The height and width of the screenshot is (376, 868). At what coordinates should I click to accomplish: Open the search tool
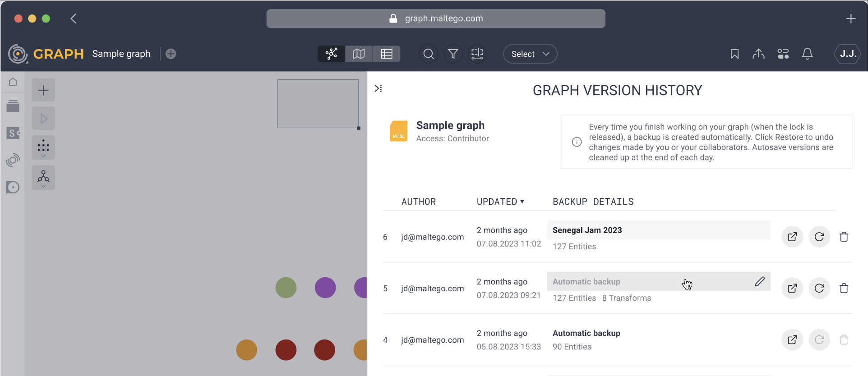(429, 54)
